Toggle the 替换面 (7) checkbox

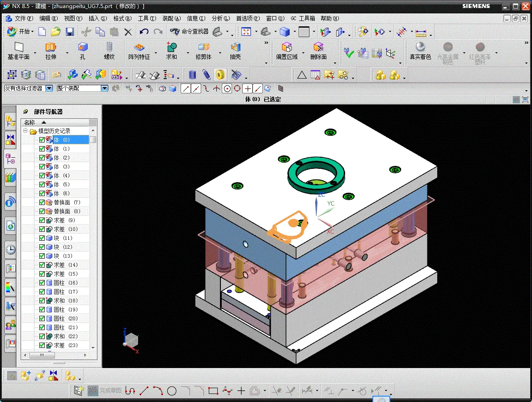coord(42,202)
